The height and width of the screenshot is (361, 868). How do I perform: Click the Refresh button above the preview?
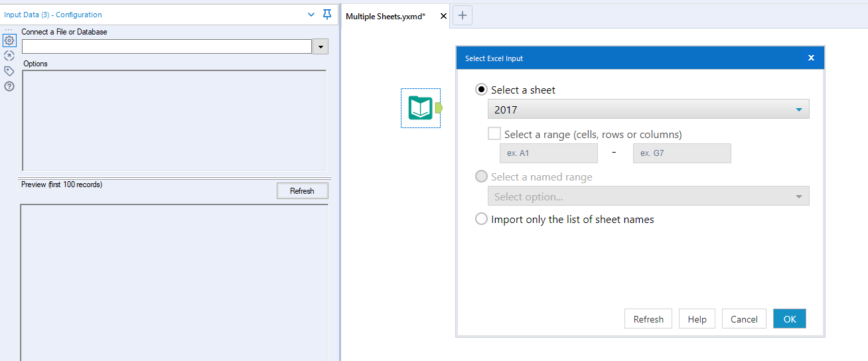(302, 191)
